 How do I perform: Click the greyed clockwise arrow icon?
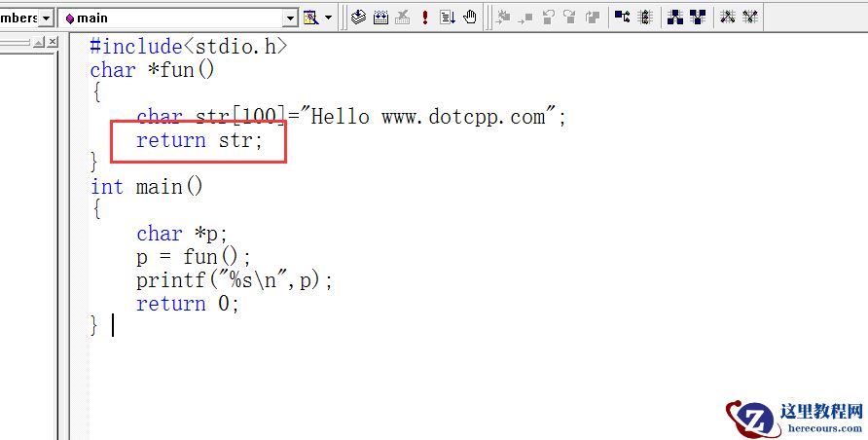click(569, 18)
